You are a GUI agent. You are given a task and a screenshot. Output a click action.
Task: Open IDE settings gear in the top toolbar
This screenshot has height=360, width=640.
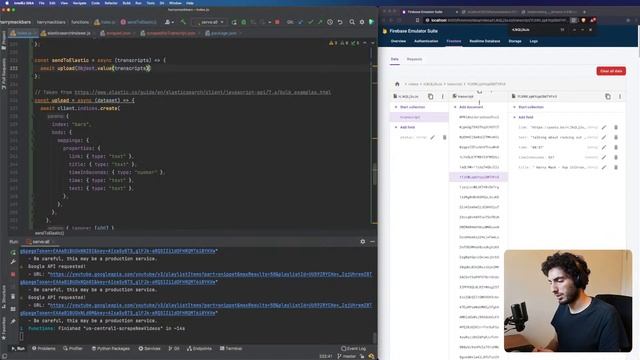click(362, 22)
